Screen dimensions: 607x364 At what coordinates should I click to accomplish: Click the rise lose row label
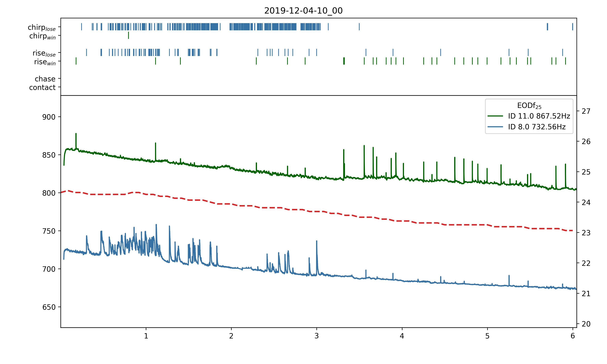pyautogui.click(x=44, y=53)
